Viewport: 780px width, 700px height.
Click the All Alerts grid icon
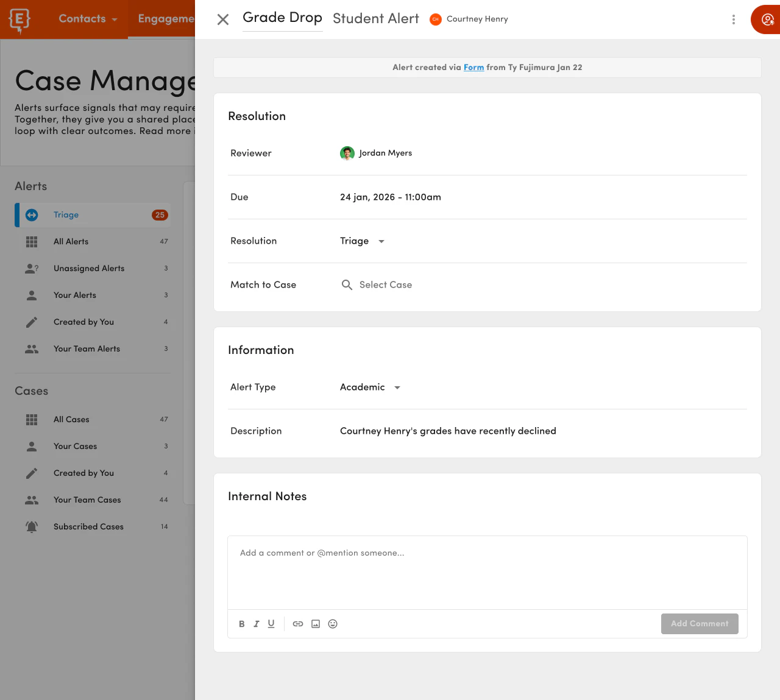[32, 242]
